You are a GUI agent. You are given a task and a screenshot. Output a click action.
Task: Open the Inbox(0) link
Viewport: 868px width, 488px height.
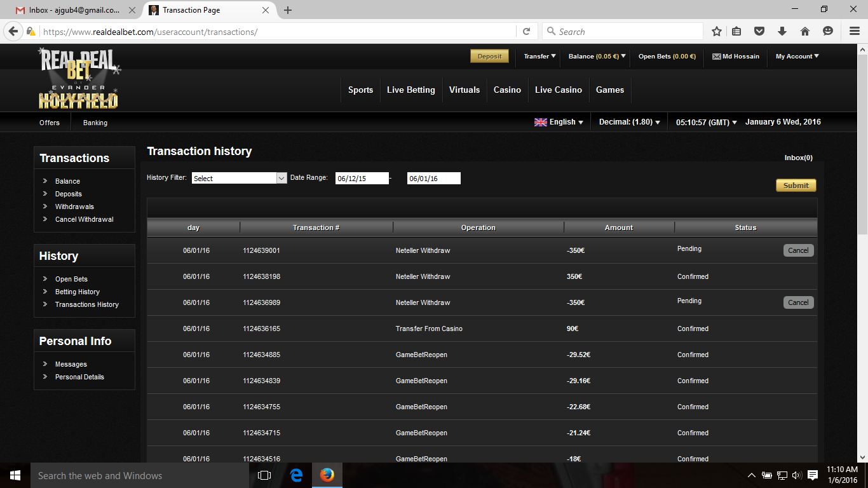(798, 158)
